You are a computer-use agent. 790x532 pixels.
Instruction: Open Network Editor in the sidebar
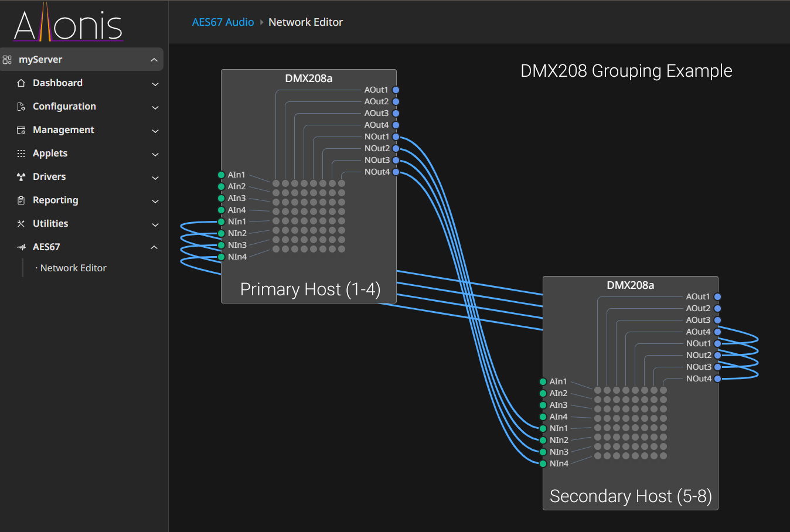[73, 268]
